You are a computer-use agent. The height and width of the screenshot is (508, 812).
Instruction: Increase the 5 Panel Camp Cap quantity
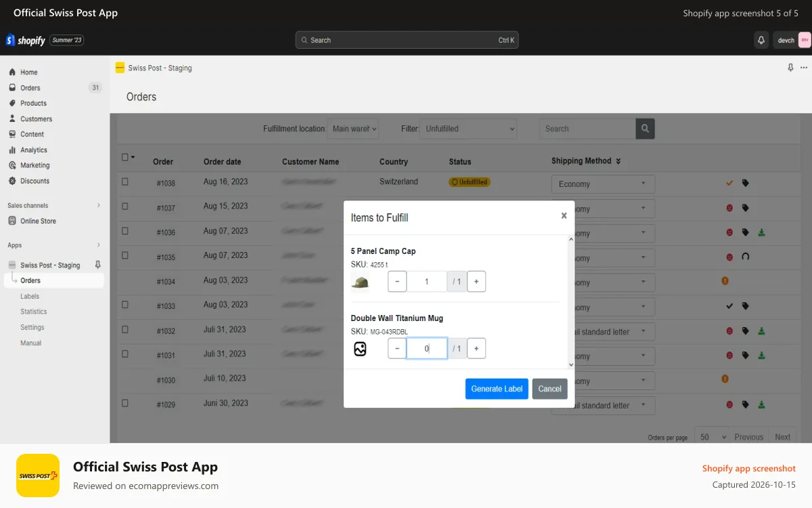point(476,282)
